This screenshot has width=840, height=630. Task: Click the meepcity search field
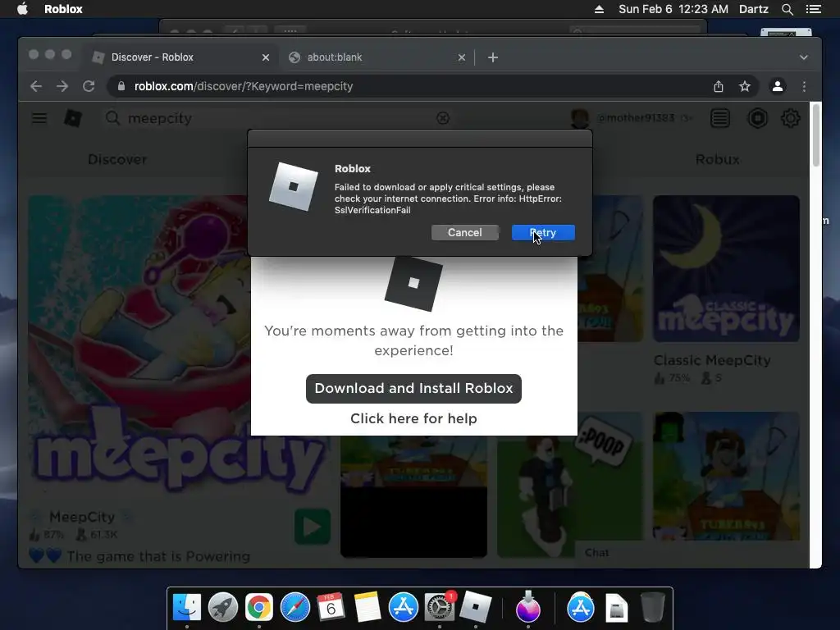(279, 118)
